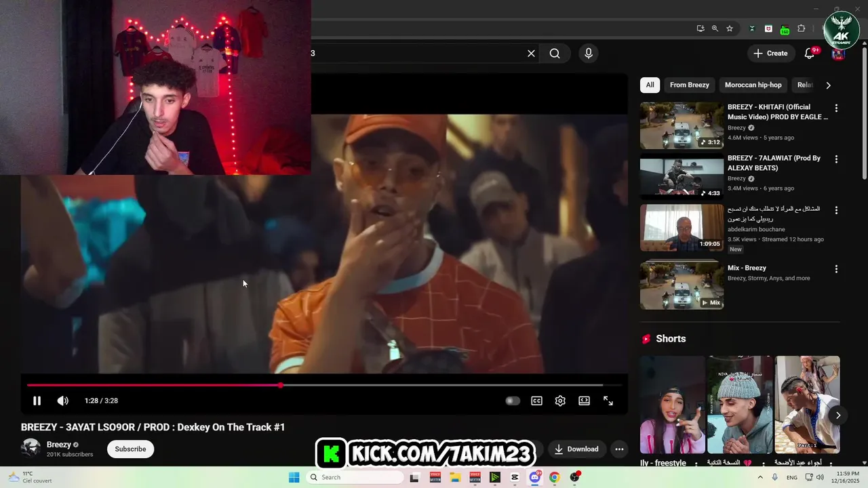Open the BREEZY - KHITAFI video thumbnail
Viewport: 868px width, 488px height.
coord(682,125)
